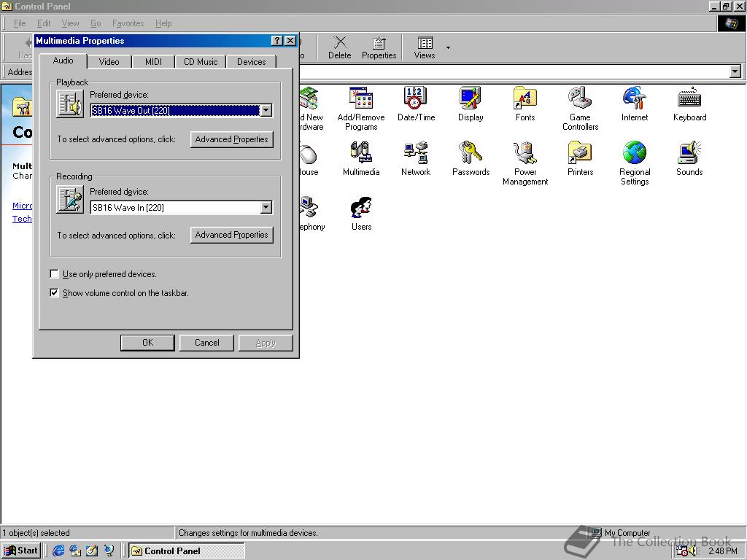Click the taskbar clock showing 2:48 PM
This screenshot has width=747, height=560.
click(x=722, y=551)
